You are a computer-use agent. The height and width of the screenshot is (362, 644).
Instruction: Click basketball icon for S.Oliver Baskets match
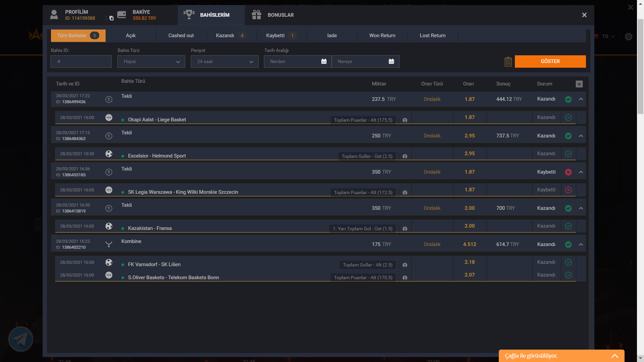109,275
